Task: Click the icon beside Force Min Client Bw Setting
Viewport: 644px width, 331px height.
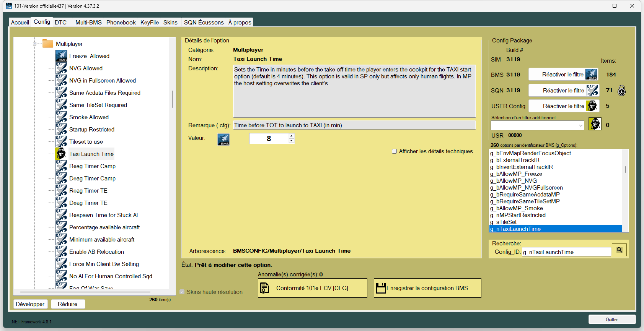Action: click(61, 264)
